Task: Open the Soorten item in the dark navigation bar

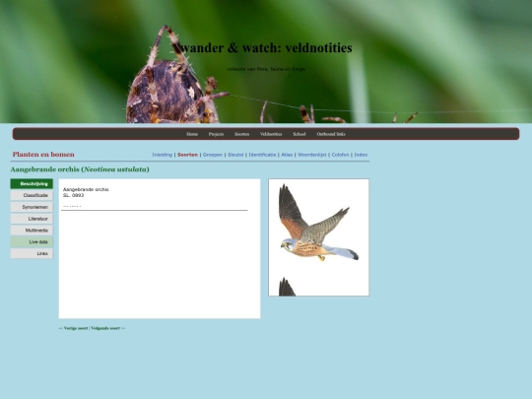Action: click(x=241, y=134)
